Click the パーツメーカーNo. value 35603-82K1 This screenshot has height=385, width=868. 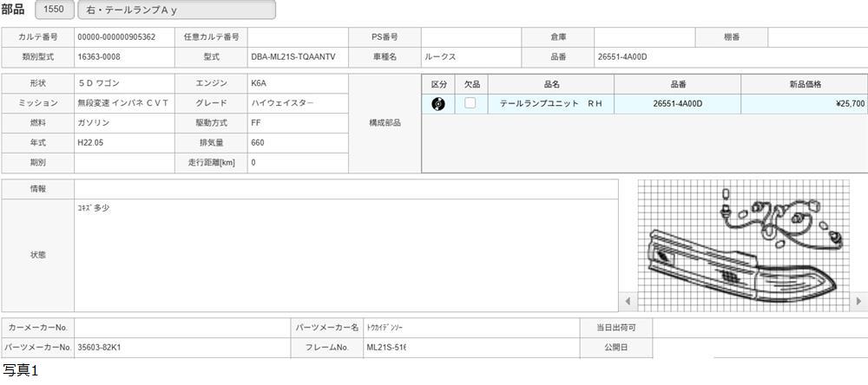click(182, 348)
